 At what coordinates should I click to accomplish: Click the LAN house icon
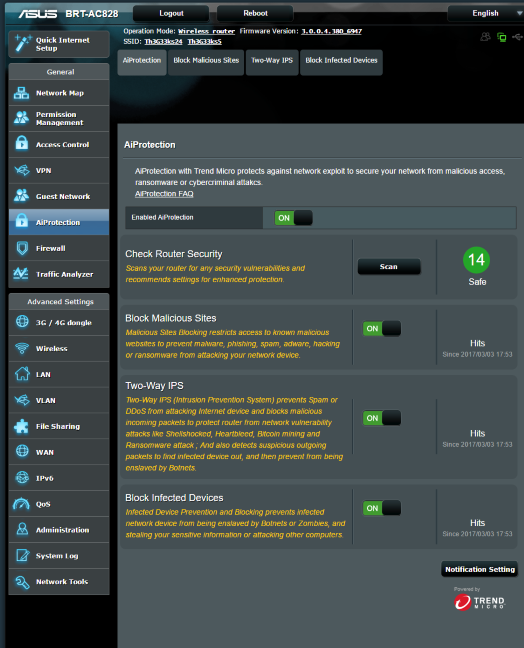tap(22, 374)
